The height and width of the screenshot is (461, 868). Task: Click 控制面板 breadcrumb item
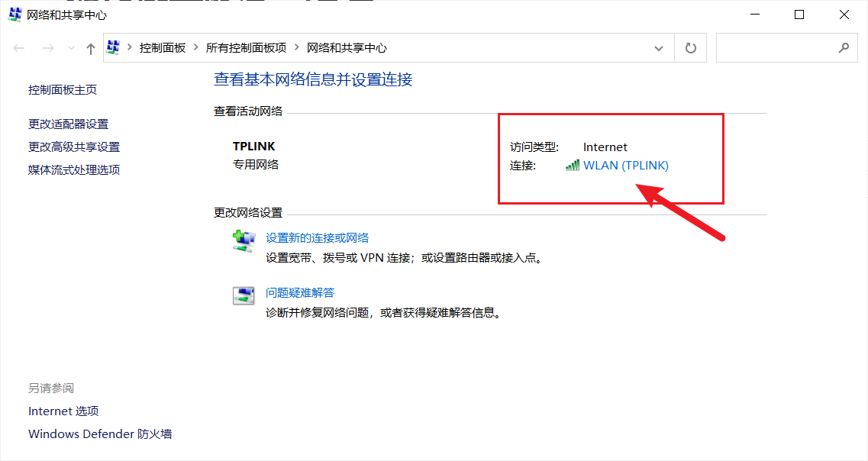coord(162,48)
